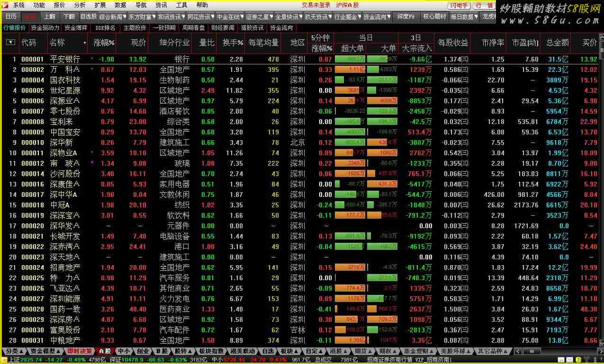This screenshot has width=604, height=364.
Task: Open the 导航 menu
Action: pyautogui.click(x=141, y=5)
